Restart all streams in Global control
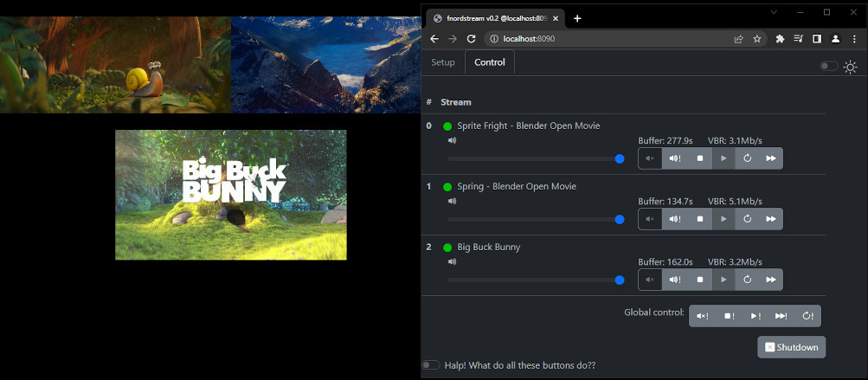Image resolution: width=868 pixels, height=380 pixels. (807, 316)
